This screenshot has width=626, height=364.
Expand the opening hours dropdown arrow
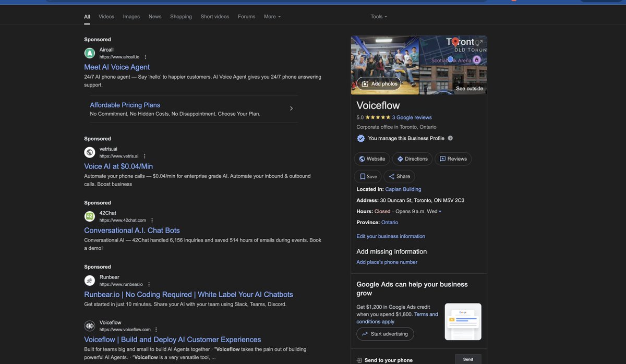coord(440,212)
